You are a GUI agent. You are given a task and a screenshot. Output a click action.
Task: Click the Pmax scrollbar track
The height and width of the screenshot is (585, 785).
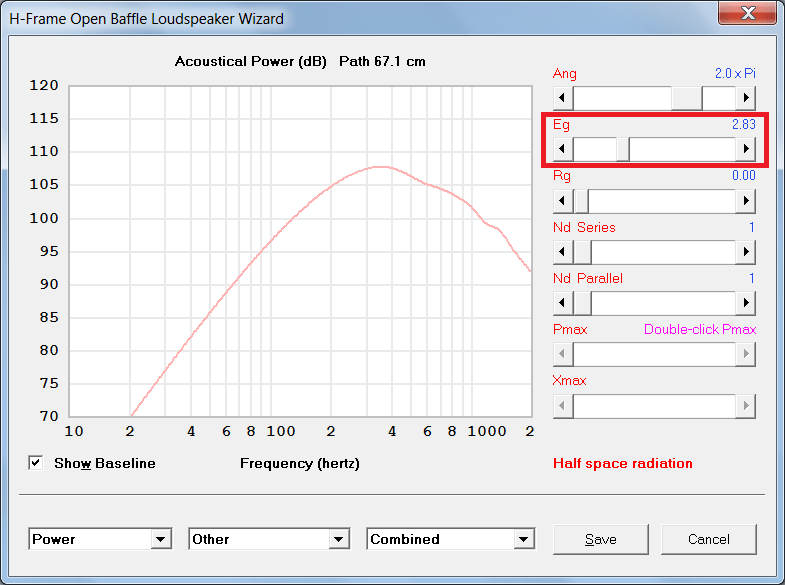[654, 354]
